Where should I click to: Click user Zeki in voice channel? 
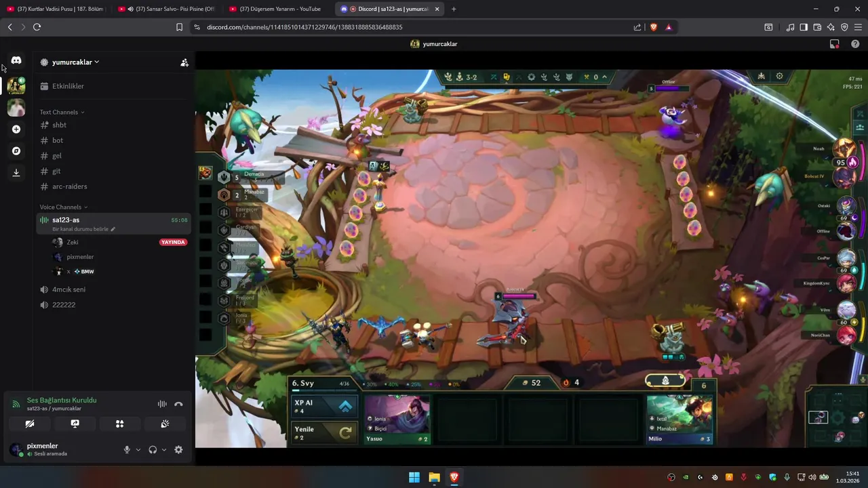[x=72, y=242]
